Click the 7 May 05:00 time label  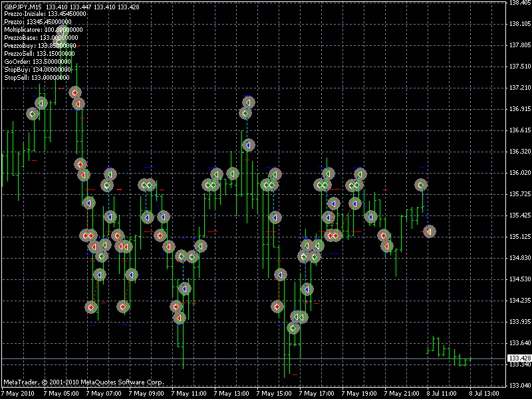point(61,394)
